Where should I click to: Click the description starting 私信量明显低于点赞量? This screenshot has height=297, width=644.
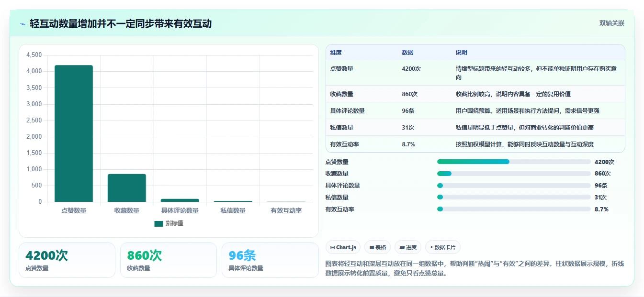pos(525,128)
